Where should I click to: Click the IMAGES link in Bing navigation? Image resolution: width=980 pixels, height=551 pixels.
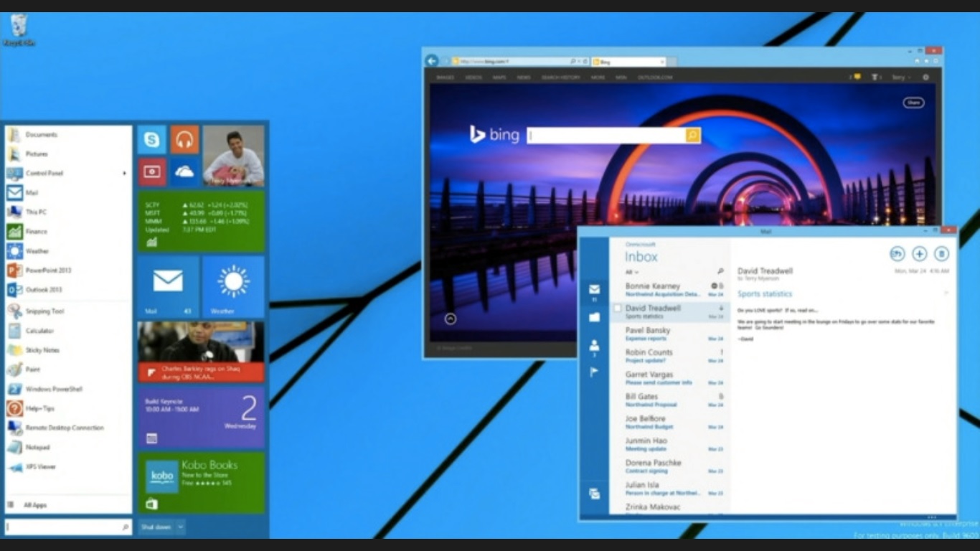click(445, 77)
